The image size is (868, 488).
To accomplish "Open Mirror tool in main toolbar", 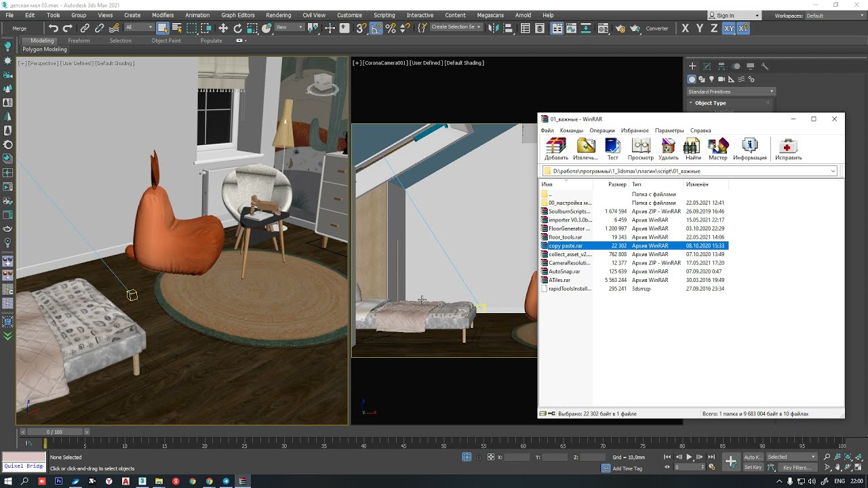I will 494,28.
